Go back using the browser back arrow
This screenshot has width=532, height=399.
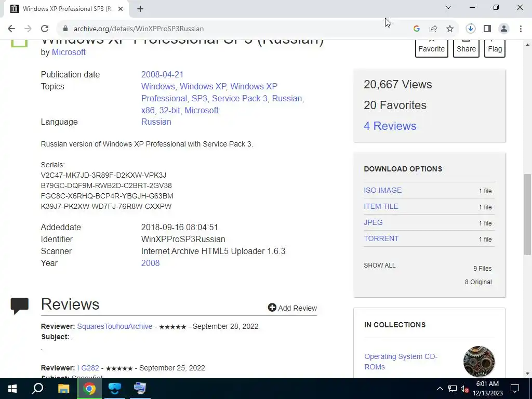pos(11,29)
